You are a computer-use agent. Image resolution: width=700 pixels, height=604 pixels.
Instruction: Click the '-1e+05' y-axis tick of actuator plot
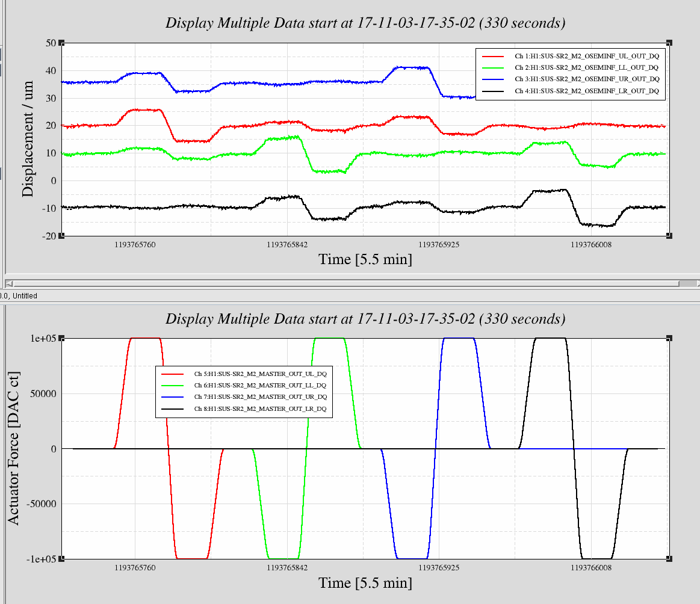[41, 559]
